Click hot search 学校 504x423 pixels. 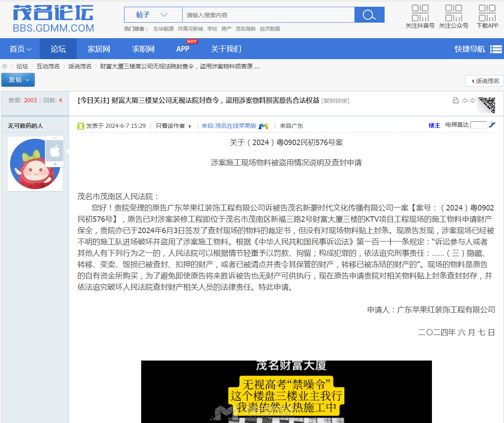[x=212, y=29]
